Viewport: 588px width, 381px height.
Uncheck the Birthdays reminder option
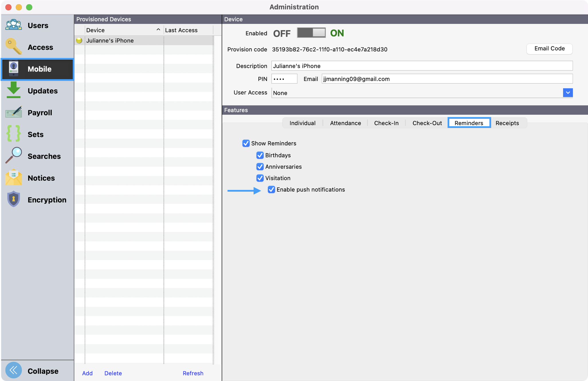point(260,155)
